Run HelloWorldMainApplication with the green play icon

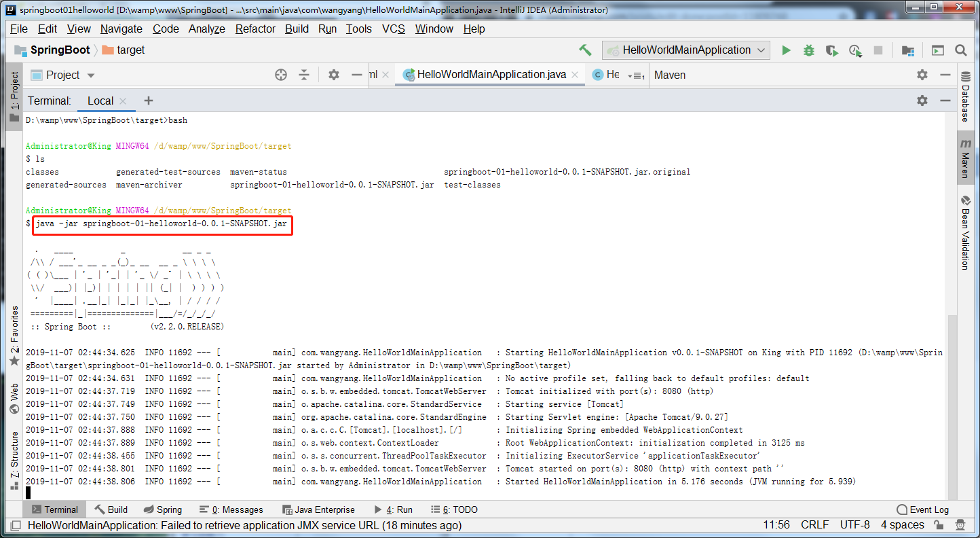[786, 50]
